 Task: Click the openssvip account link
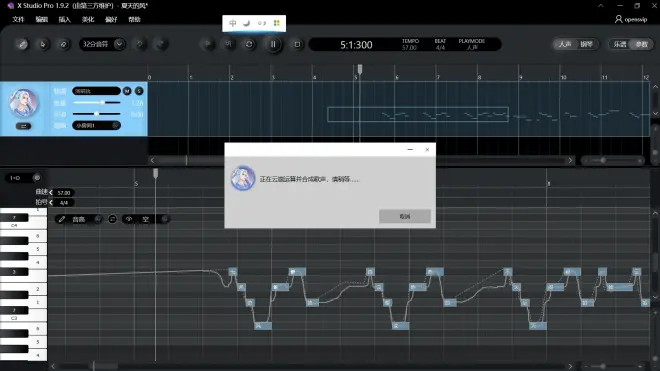pos(631,19)
